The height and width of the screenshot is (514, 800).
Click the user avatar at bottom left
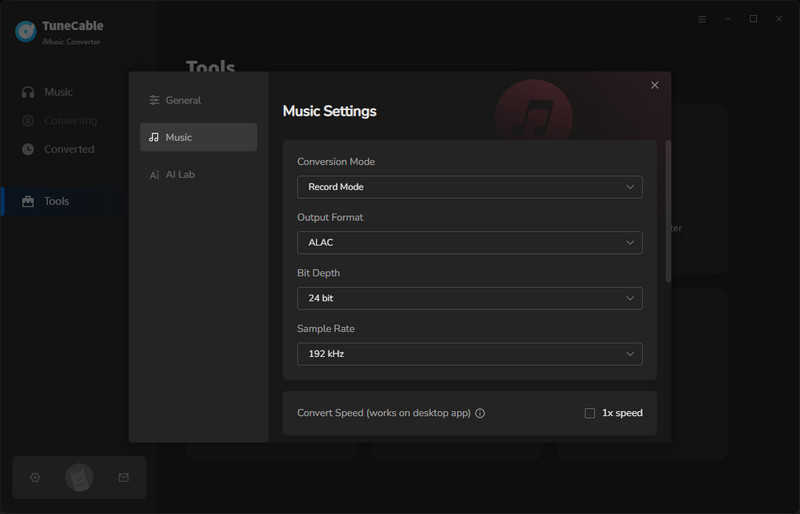pos(79,478)
